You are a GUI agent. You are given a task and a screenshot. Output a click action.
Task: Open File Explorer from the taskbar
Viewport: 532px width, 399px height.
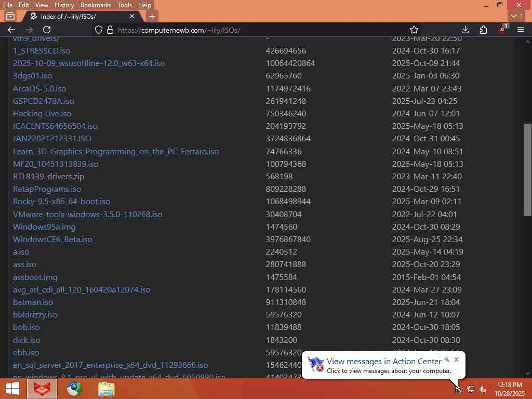point(106,389)
